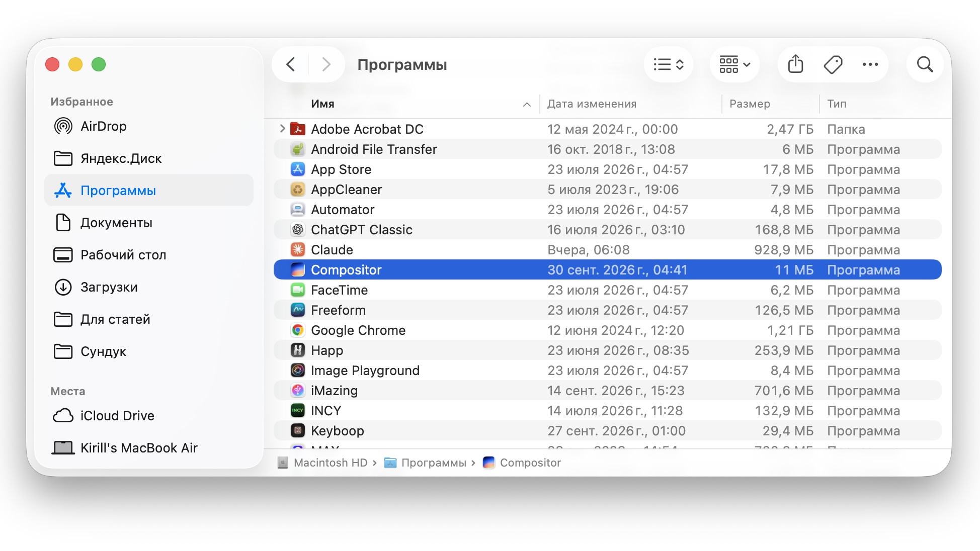
Task: Expand the Adobe Acrobat DC folder
Action: pyautogui.click(x=282, y=129)
